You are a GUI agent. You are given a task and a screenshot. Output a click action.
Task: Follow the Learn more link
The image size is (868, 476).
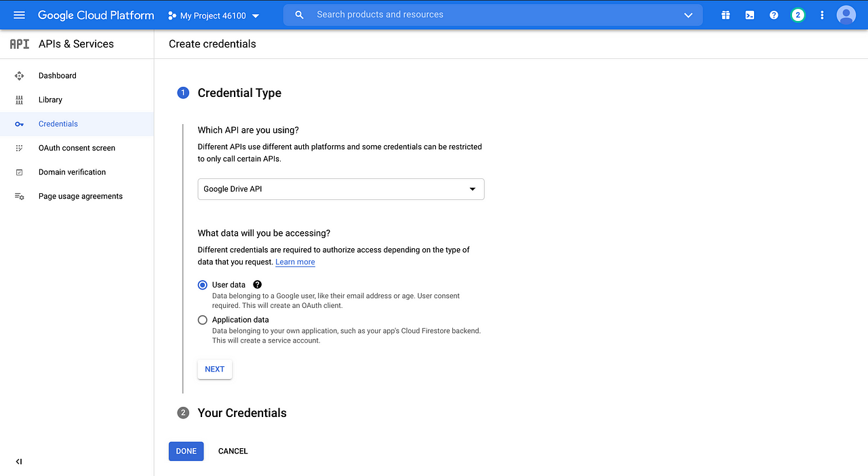click(x=295, y=262)
